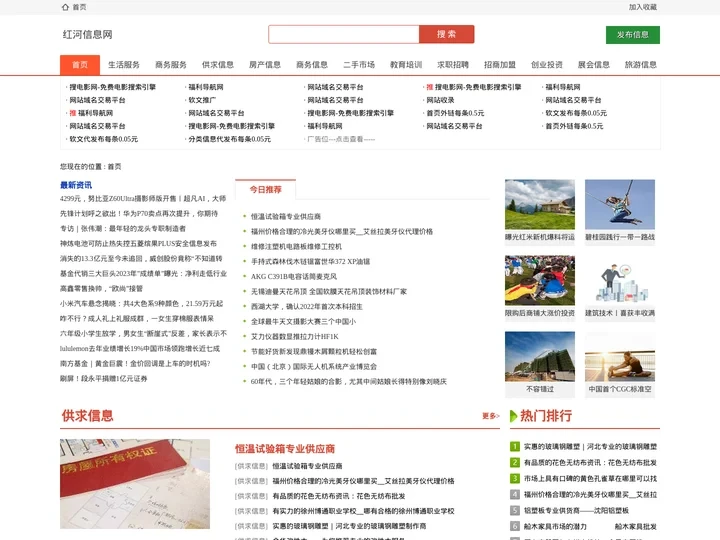Click the stretching athlete thumbnail

click(620, 357)
